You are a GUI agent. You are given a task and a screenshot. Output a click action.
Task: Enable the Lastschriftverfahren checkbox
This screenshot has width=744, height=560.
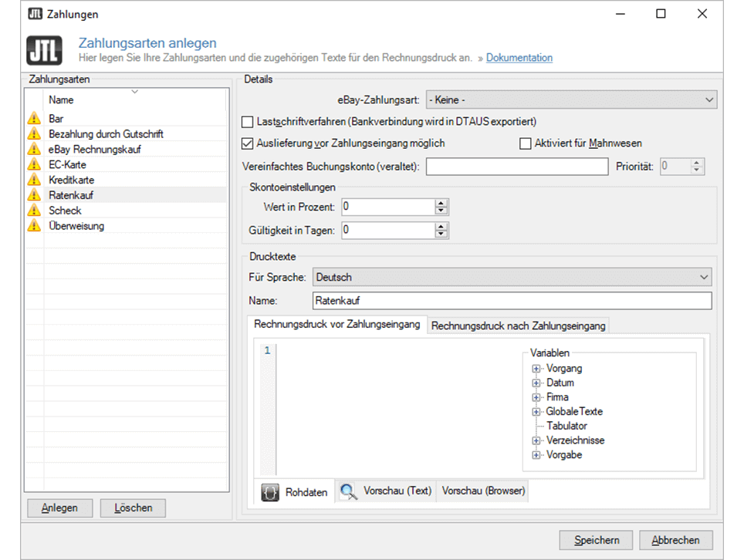248,122
